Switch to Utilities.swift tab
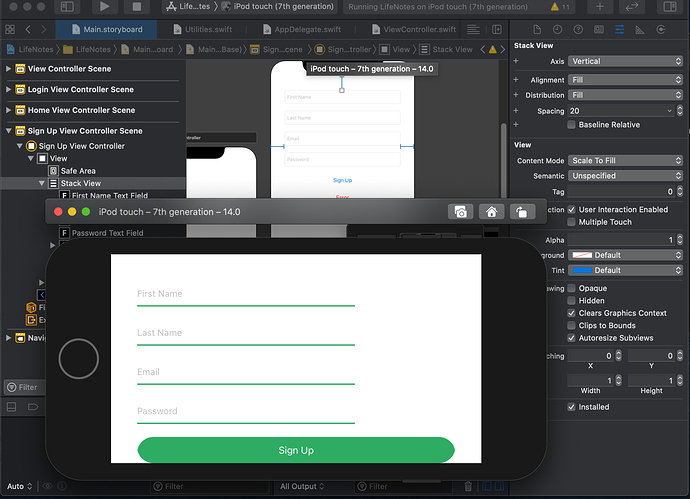This screenshot has height=499, width=690. point(202,29)
